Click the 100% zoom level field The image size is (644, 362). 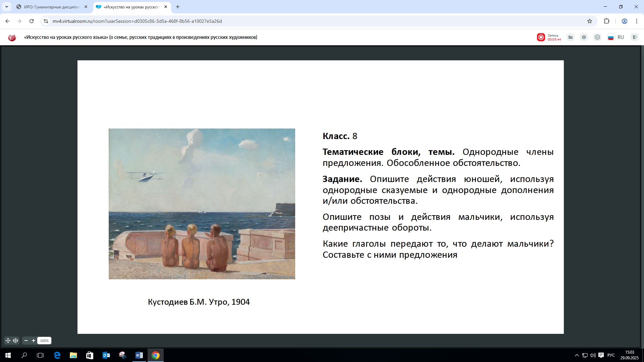coord(44,341)
